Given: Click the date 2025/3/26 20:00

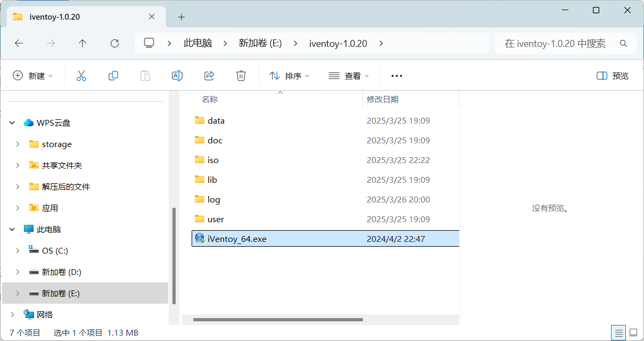Looking at the screenshot, I should pos(398,199).
